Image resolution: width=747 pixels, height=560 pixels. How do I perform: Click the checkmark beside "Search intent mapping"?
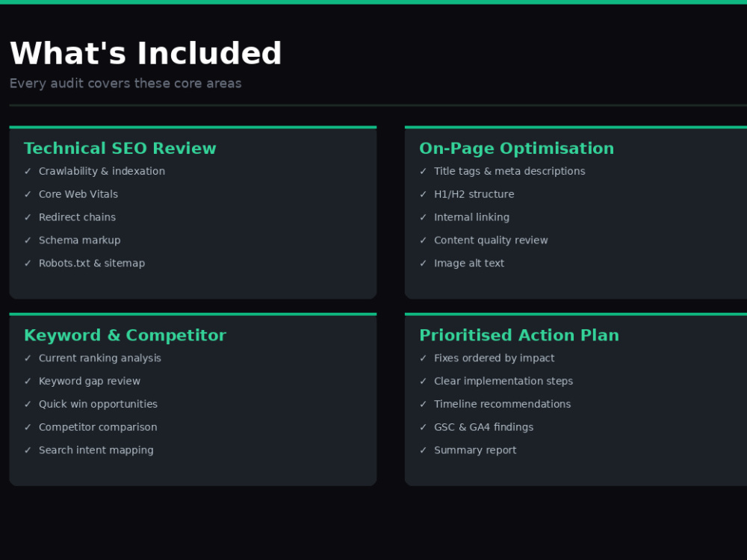[28, 449]
